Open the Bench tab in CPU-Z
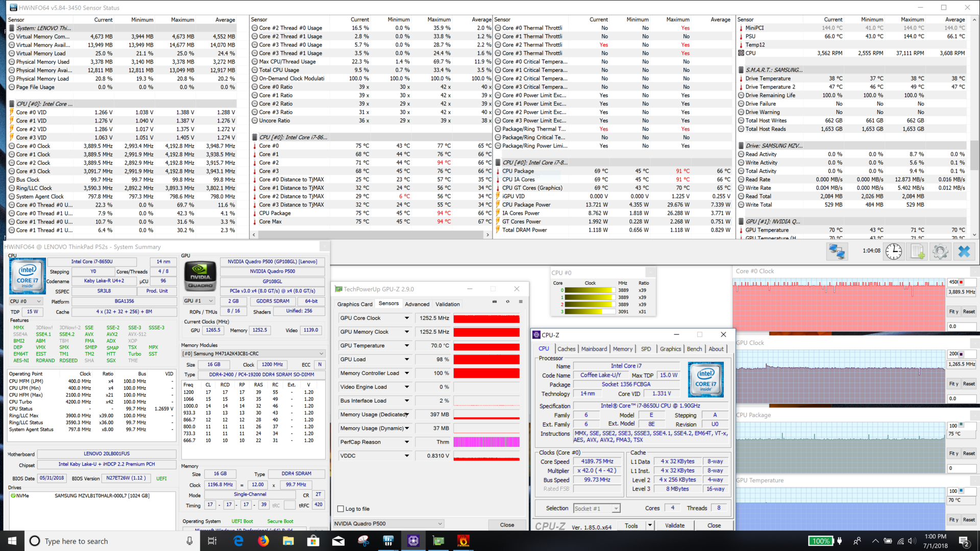 point(694,349)
